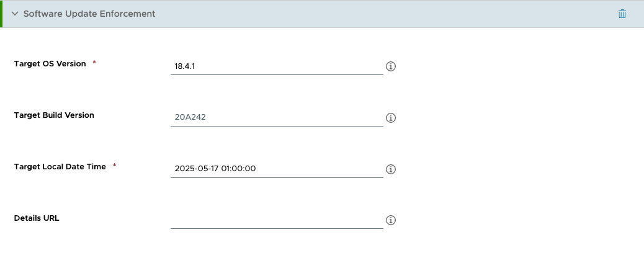This screenshot has width=644, height=258.
Task: View info about Target Local Date Time
Action: click(391, 169)
